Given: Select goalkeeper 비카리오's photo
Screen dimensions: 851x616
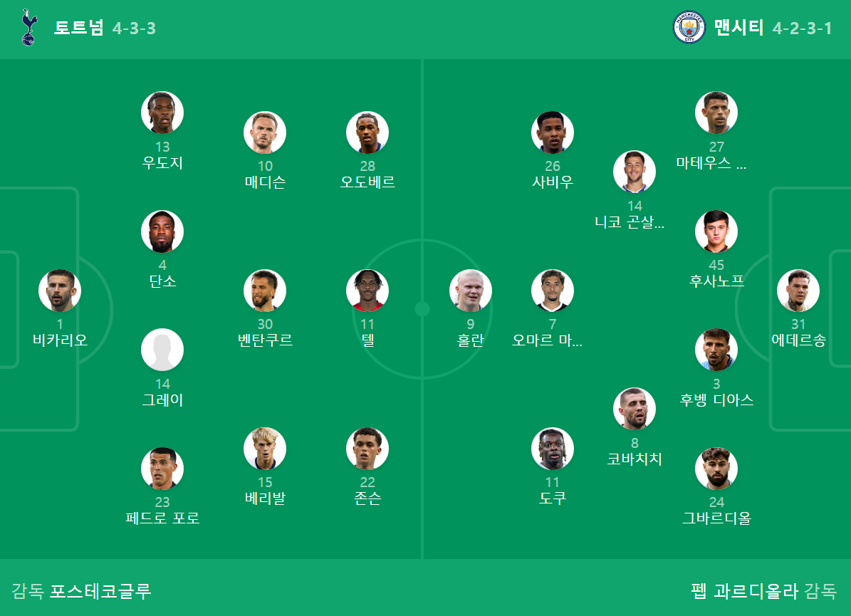Looking at the screenshot, I should [60, 291].
